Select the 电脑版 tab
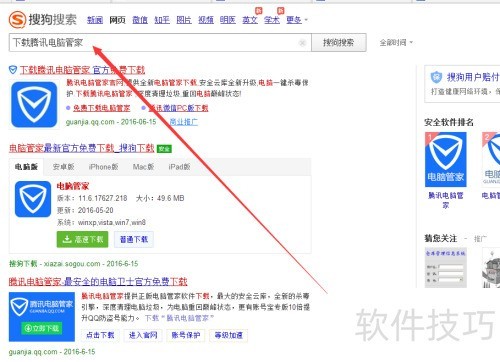Image resolution: width=500 pixels, height=362 pixels. click(26, 167)
